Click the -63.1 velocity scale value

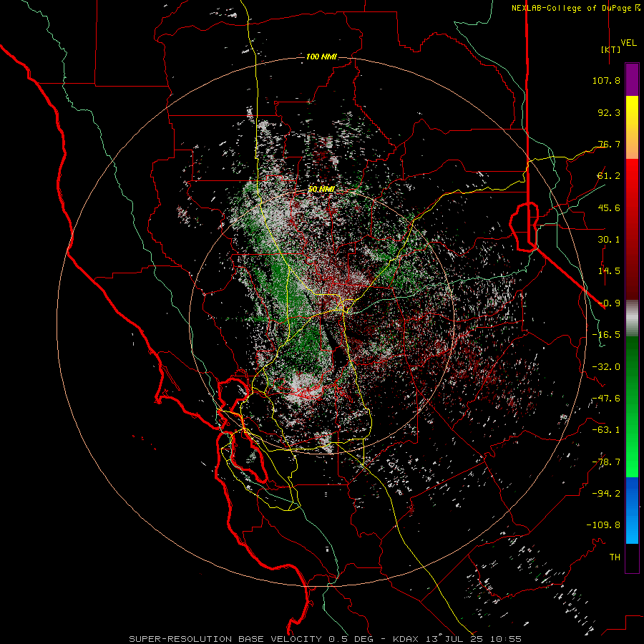606,430
